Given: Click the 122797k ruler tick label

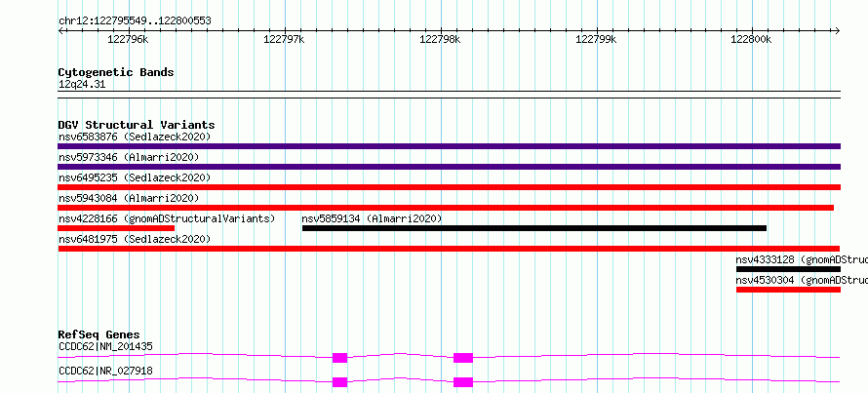Looking at the screenshot, I should [284, 40].
